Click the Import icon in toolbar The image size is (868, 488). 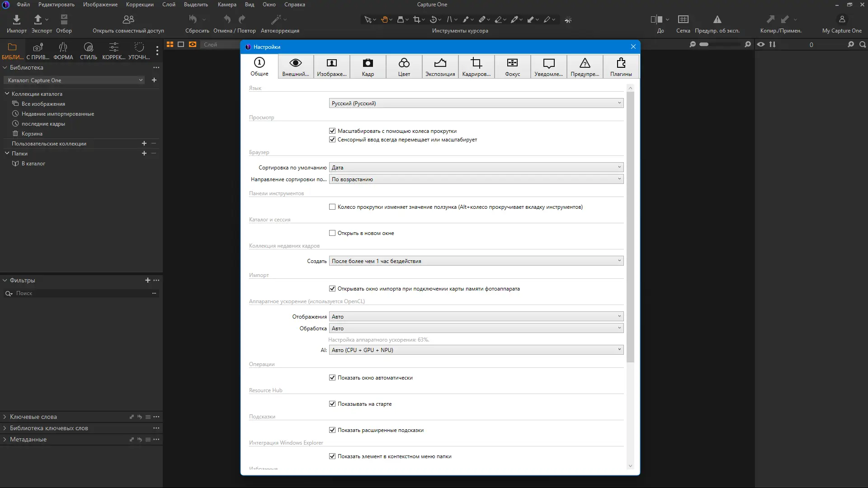17,19
